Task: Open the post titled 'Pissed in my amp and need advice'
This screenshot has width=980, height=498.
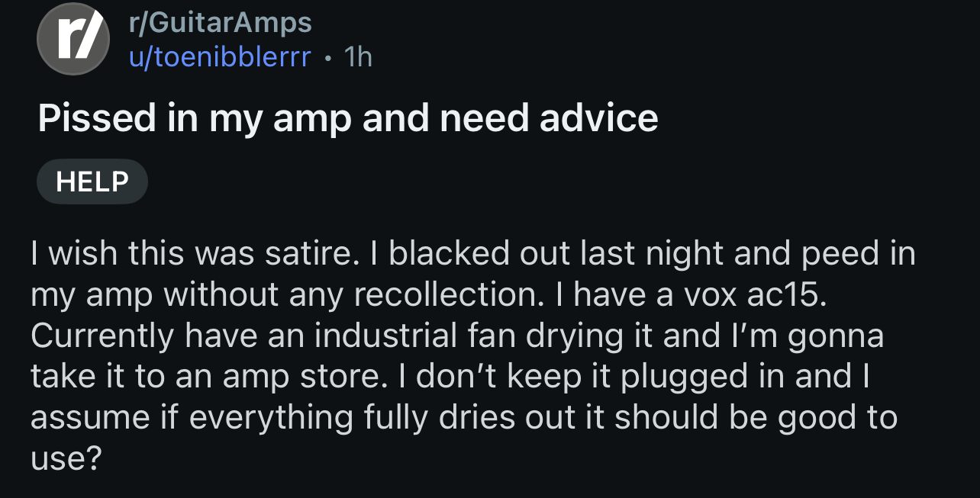Action: [x=348, y=119]
